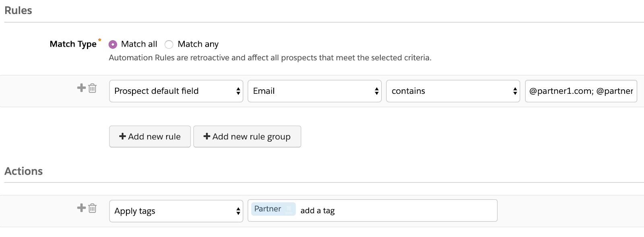The width and height of the screenshot is (644, 237).
Task: Click the Rules section heading
Action: coord(18,10)
